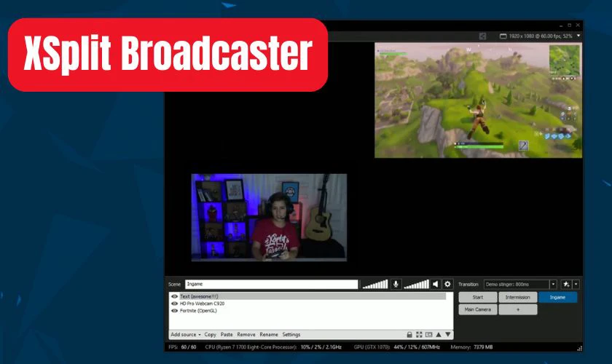Select the HD Pro Webcam C920 source row

[x=308, y=304]
